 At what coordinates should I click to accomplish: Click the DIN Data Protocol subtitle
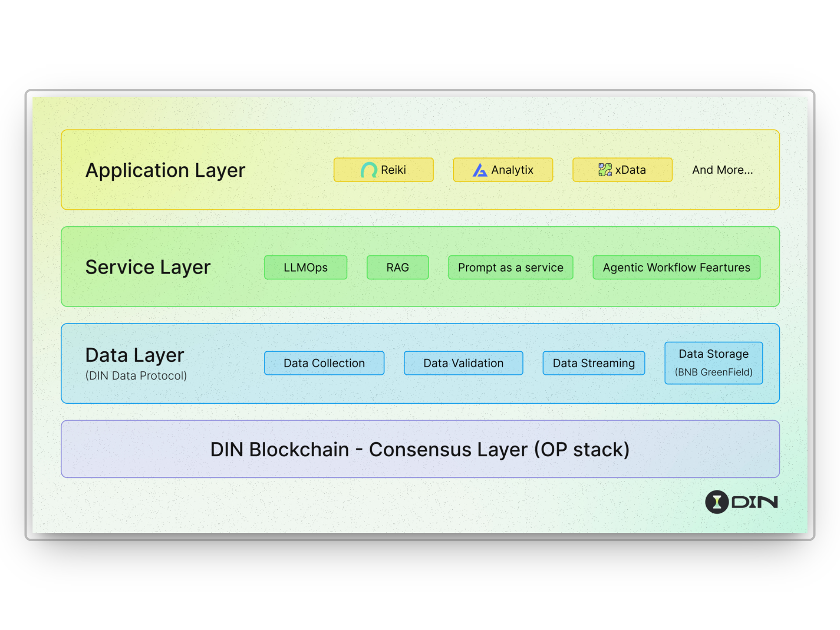136,376
